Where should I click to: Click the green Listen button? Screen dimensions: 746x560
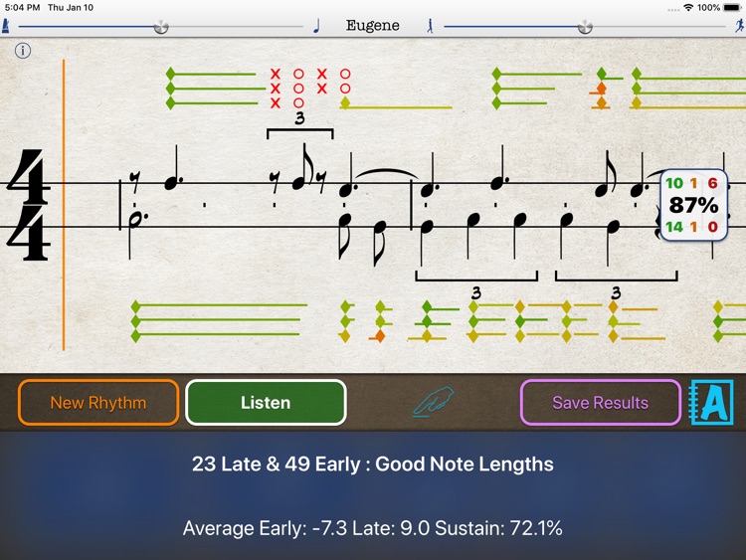click(266, 403)
